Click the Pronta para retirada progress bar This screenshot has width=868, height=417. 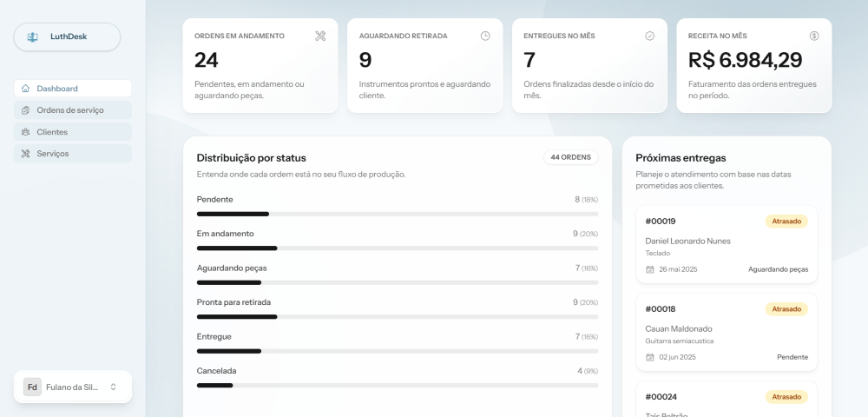(398, 317)
